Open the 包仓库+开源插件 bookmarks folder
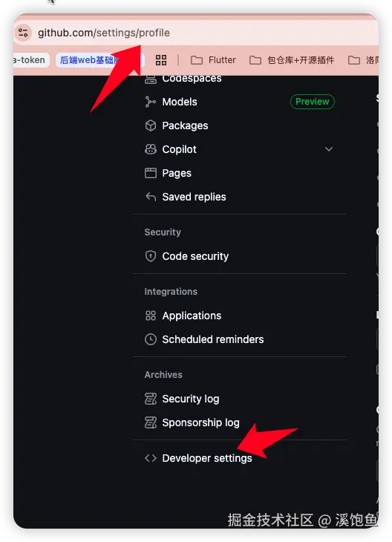 [x=292, y=60]
